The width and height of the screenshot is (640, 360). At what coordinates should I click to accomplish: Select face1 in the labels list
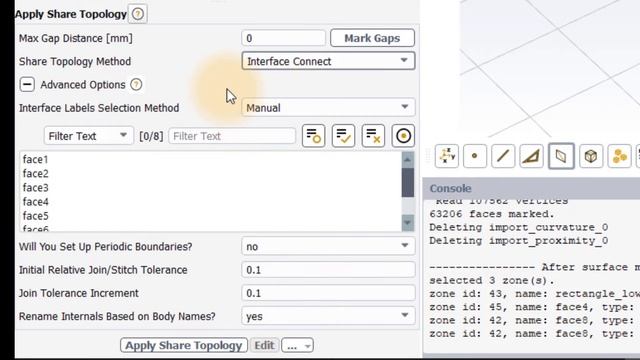coord(36,160)
